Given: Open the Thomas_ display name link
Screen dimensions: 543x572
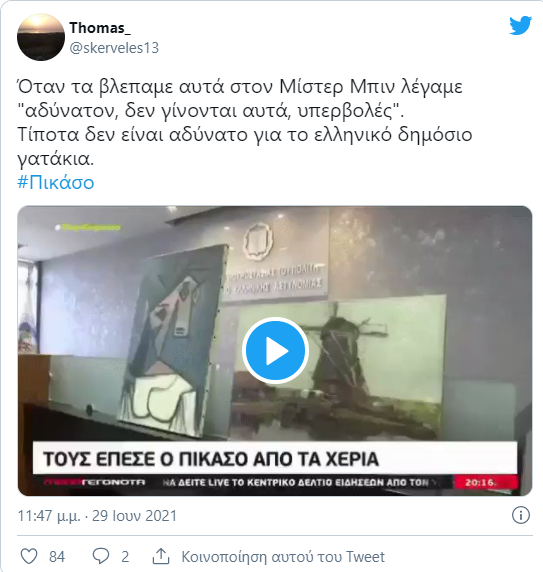Looking at the screenshot, I should point(100,28).
